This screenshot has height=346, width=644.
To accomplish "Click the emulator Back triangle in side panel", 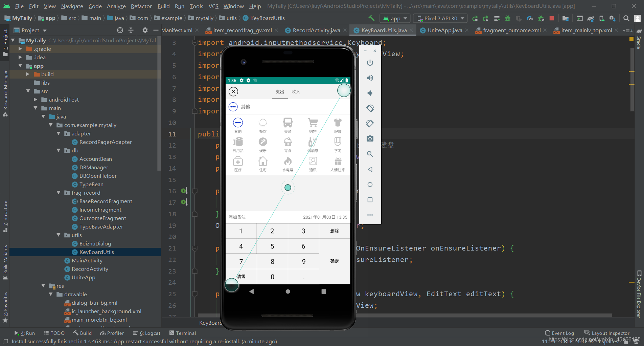I will (370, 169).
